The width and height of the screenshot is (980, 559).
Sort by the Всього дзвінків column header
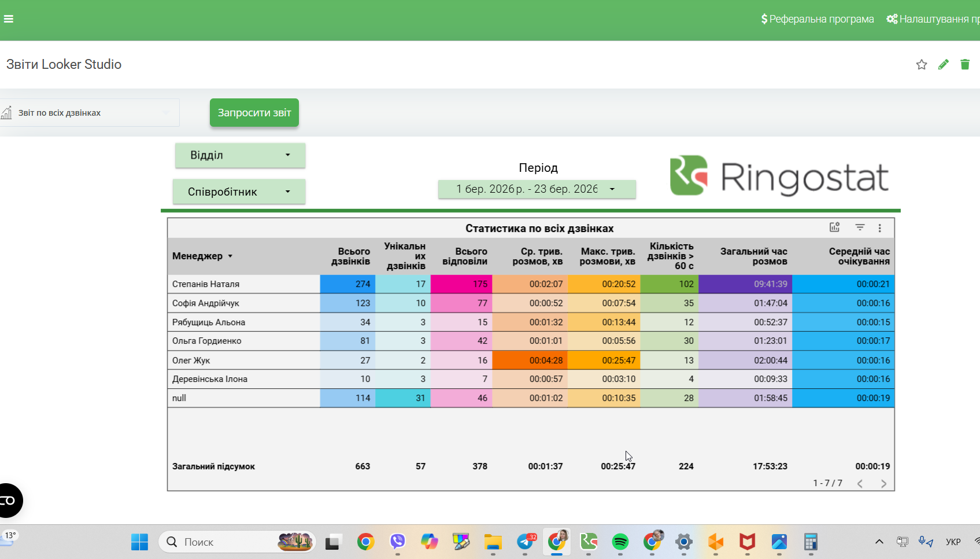[x=350, y=256]
